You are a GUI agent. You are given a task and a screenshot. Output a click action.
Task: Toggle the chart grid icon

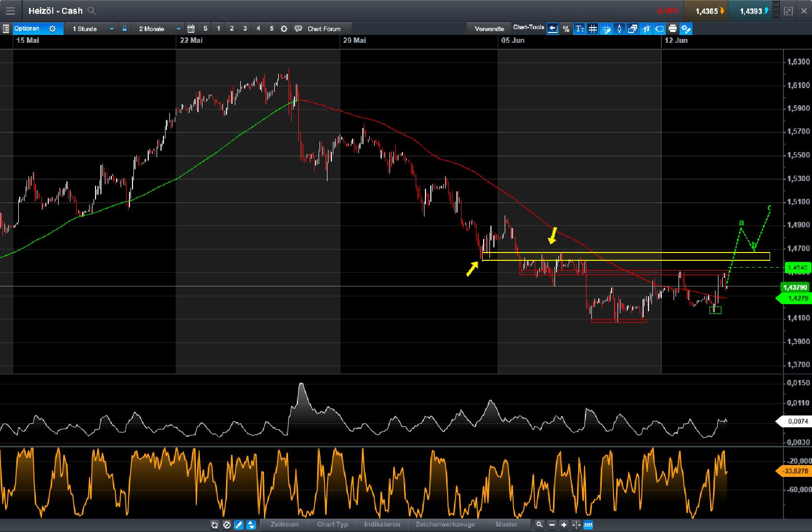click(x=592, y=29)
